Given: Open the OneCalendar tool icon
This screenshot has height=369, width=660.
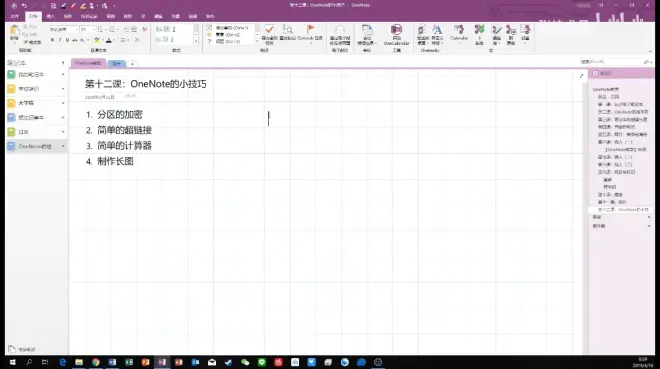Looking at the screenshot, I should [x=396, y=29].
